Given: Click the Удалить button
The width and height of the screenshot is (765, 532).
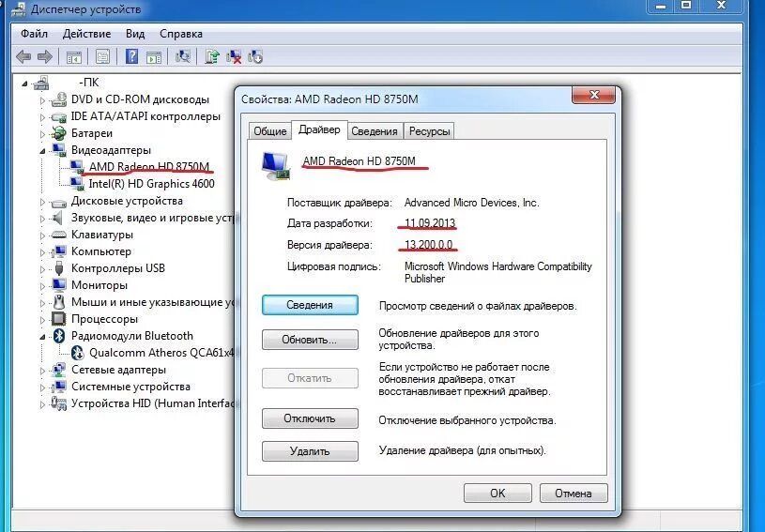Looking at the screenshot, I should tap(310, 451).
